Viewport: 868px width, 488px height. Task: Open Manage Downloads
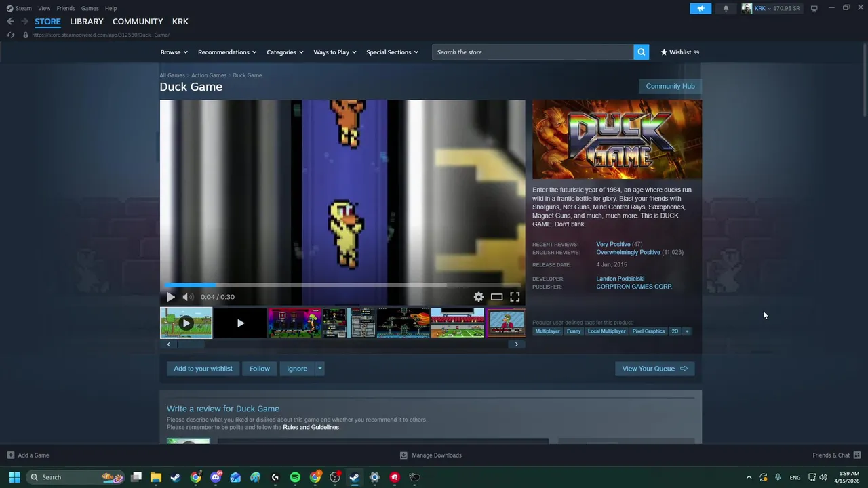431,455
